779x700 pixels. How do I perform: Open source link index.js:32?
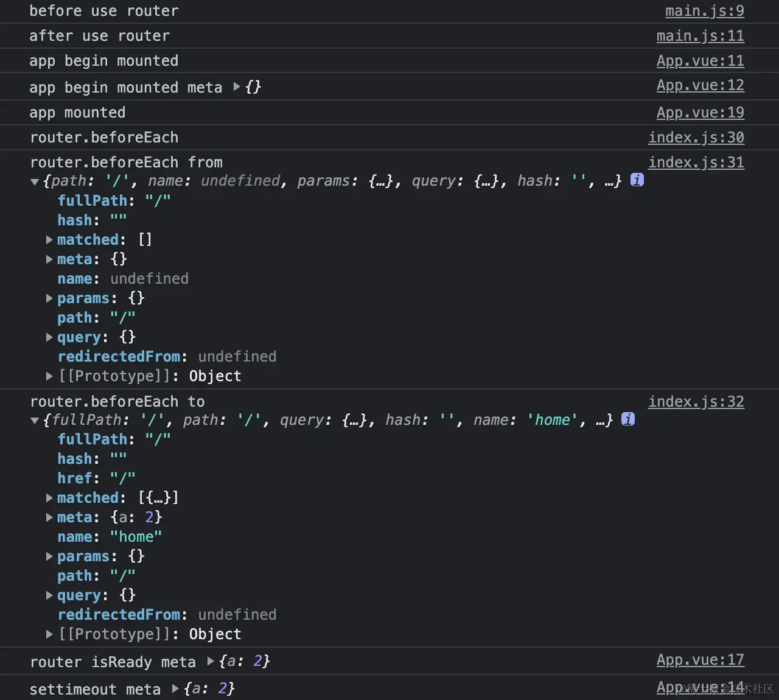click(696, 402)
